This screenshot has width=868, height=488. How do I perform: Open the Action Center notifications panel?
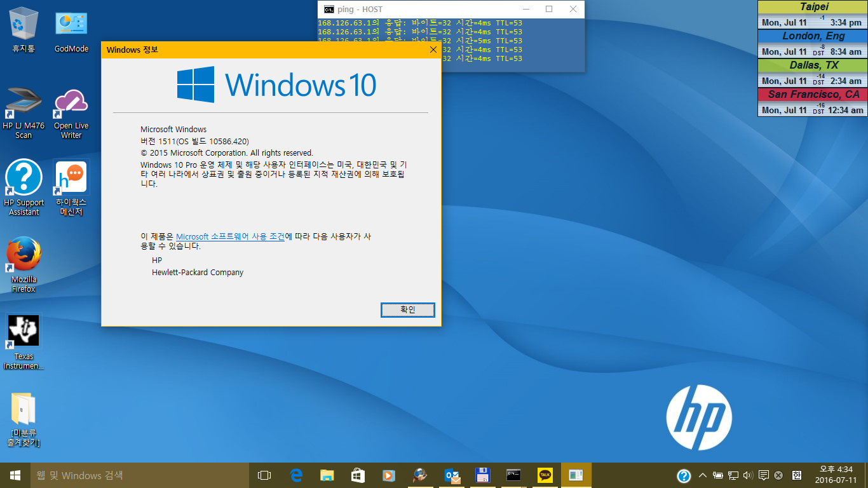pos(764,475)
